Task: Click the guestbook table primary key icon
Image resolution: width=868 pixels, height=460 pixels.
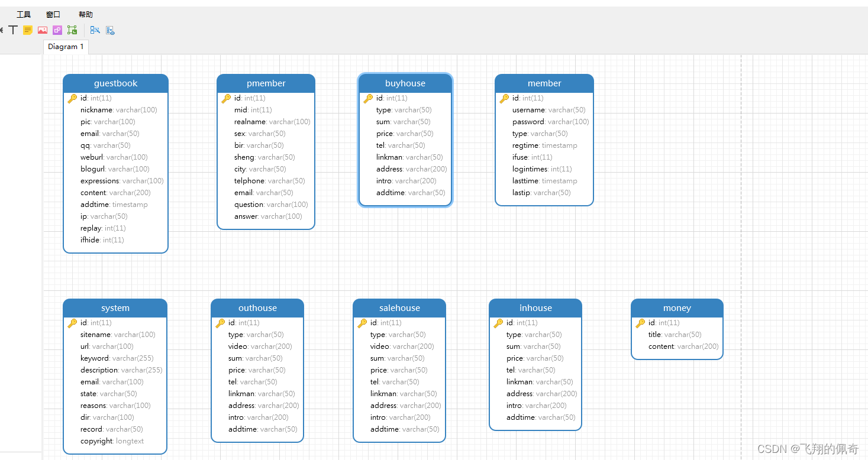Action: (72, 99)
